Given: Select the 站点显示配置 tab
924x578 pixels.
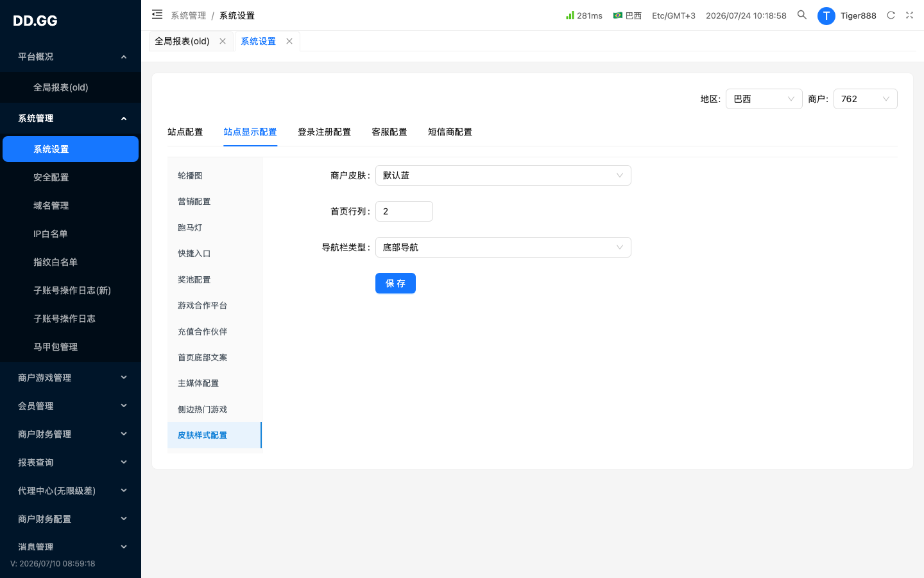Looking at the screenshot, I should tap(250, 132).
